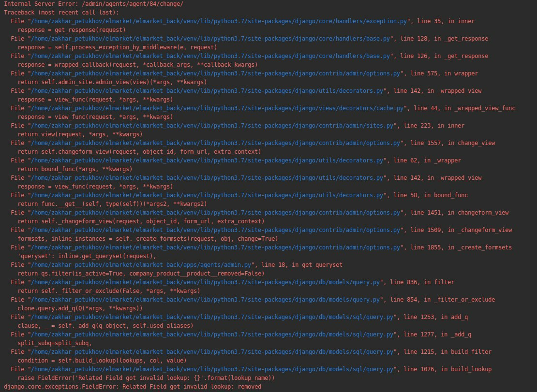Click the 'return bound_func(*args, **kwargs)' line
Screen dimensions: 537x392
(x=75, y=169)
